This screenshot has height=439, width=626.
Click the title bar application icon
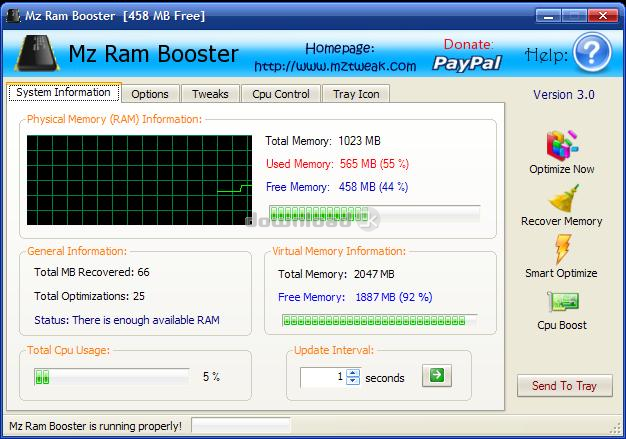tap(13, 16)
